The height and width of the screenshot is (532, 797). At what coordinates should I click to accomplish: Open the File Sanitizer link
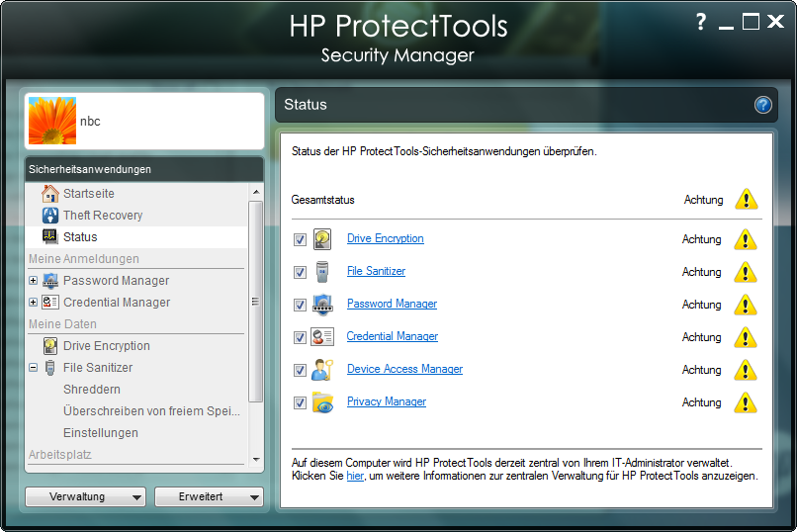pyautogui.click(x=376, y=271)
